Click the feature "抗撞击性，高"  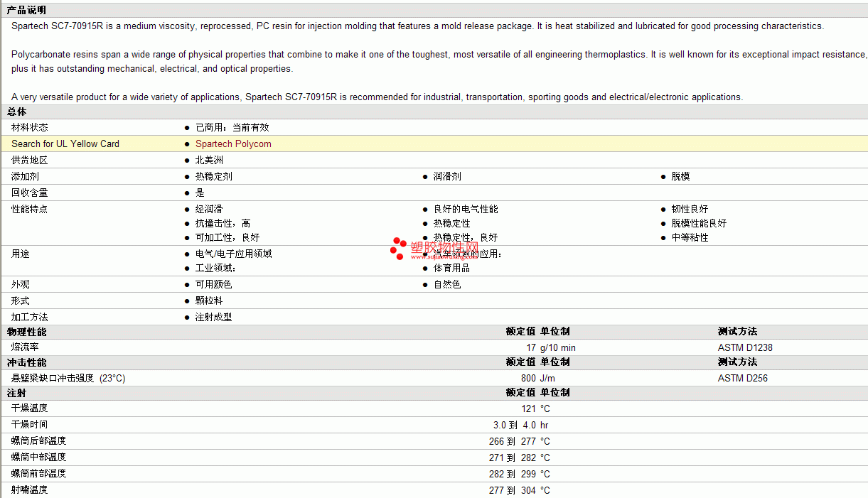(x=223, y=223)
